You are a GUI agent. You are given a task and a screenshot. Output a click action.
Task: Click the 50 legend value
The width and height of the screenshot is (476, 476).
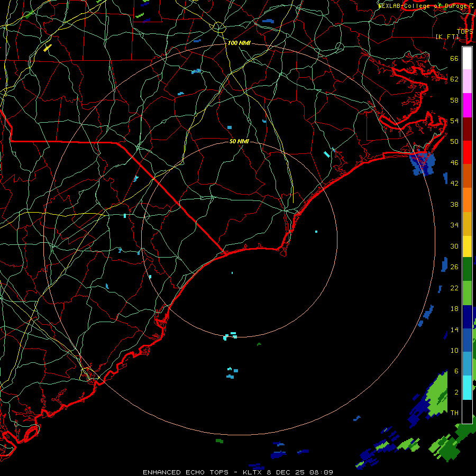(454, 141)
